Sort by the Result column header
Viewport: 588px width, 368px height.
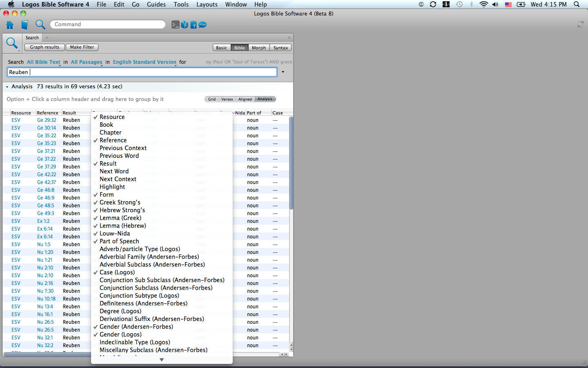tap(69, 113)
